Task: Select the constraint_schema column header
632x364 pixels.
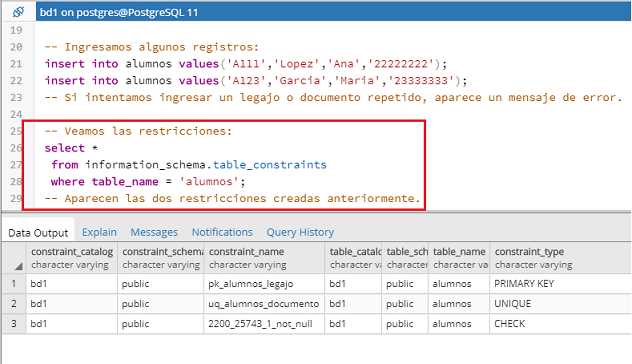Action: (161, 258)
